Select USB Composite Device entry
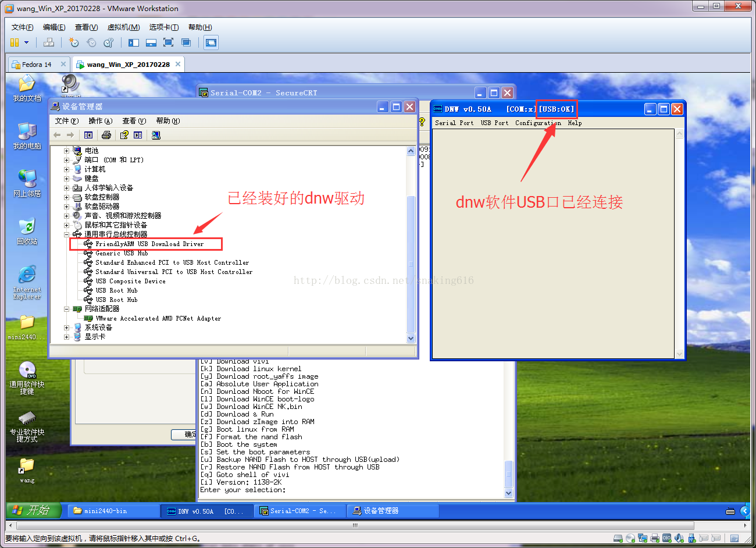Image resolution: width=756 pixels, height=548 pixels. coord(130,281)
